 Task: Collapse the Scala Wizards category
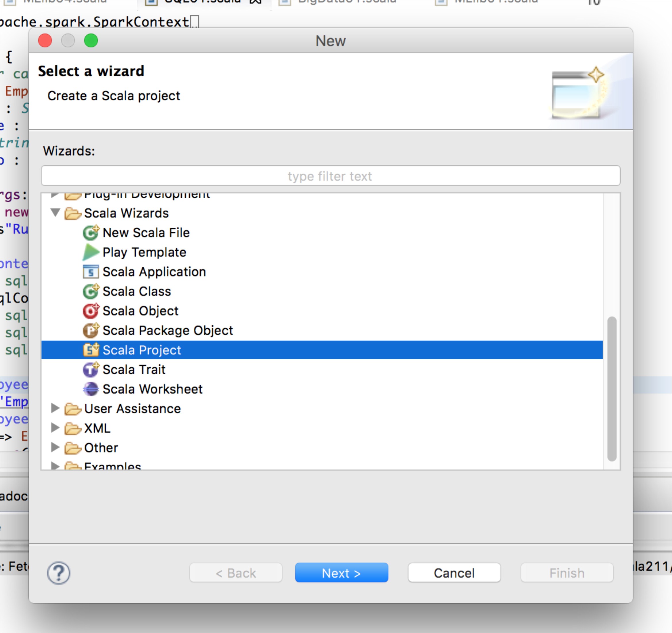coord(55,213)
